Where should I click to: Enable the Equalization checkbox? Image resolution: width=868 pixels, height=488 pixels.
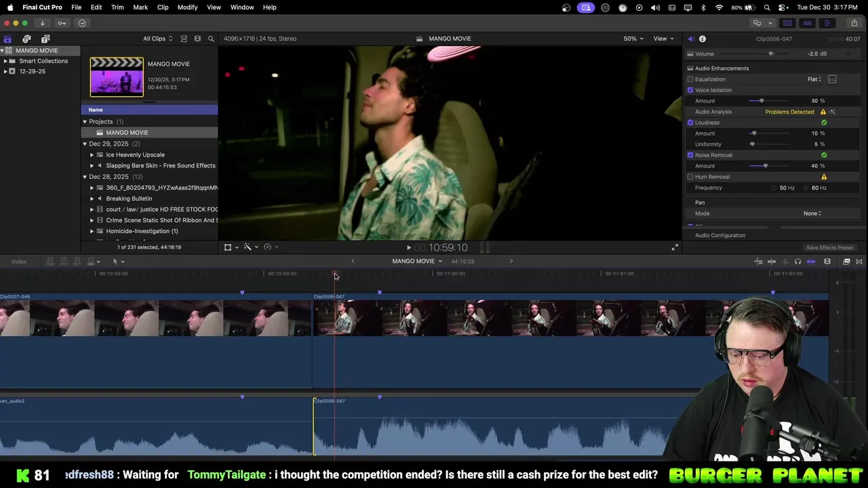(690, 79)
